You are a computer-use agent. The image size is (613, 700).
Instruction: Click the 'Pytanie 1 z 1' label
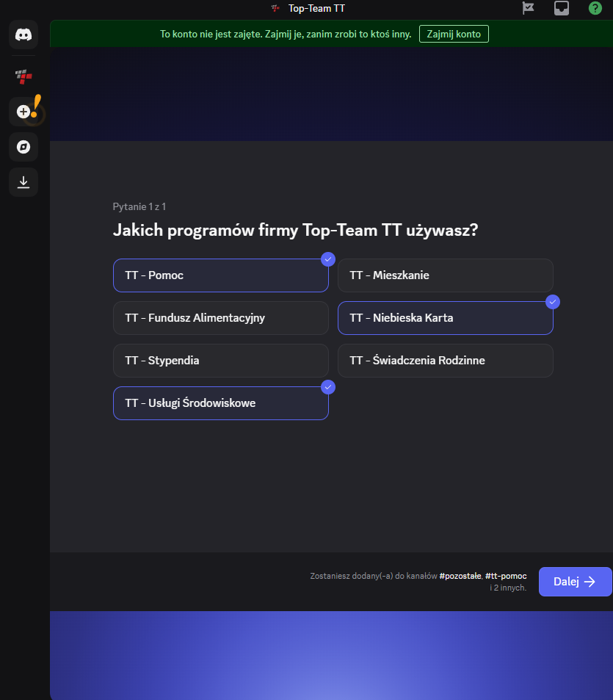(139, 206)
